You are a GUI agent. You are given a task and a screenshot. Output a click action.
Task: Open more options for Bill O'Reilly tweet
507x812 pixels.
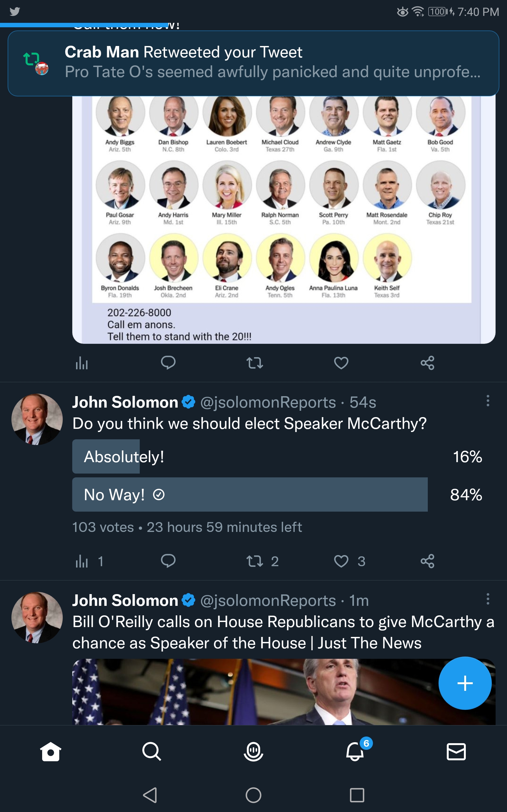(x=488, y=599)
